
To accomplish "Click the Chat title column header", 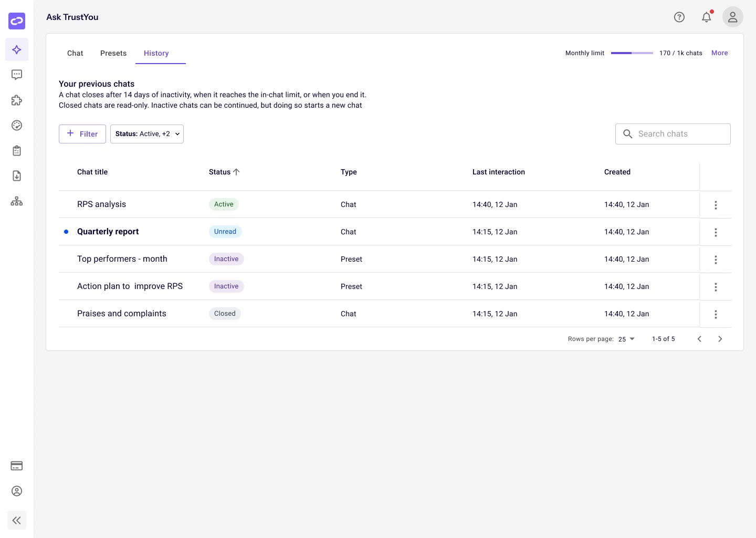I will 92,172.
